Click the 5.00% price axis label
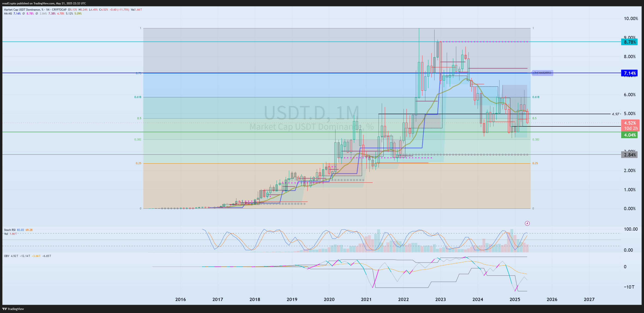This screenshot has height=313, width=644. tap(629, 113)
